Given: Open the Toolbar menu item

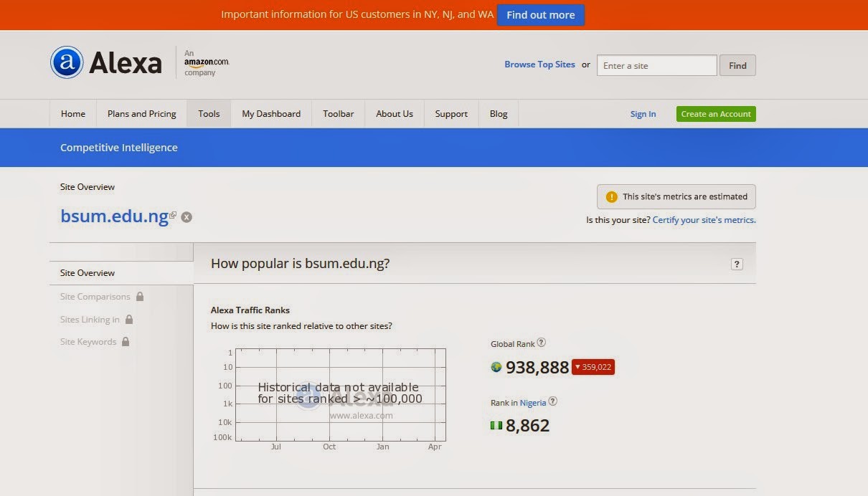Looking at the screenshot, I should [339, 113].
